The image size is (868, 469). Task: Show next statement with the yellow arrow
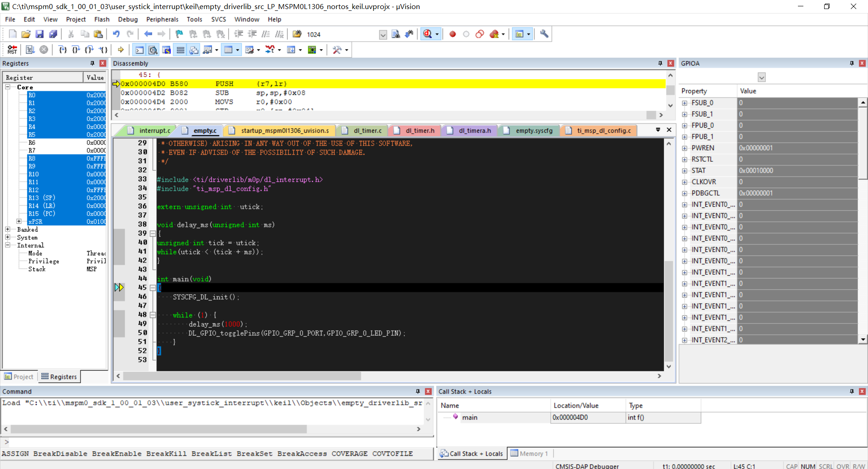click(x=121, y=50)
